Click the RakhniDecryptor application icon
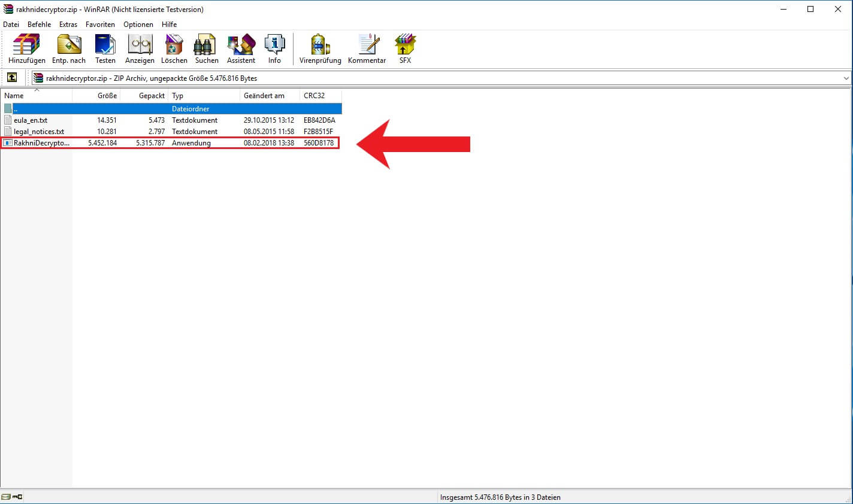 (x=8, y=143)
